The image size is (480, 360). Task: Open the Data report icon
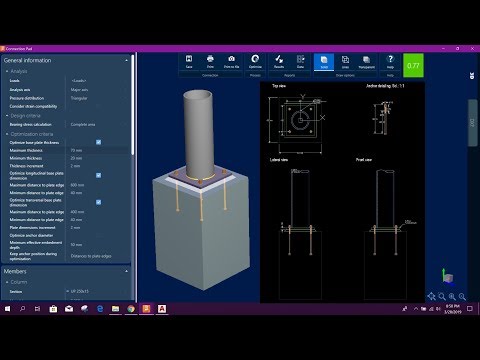300,61
